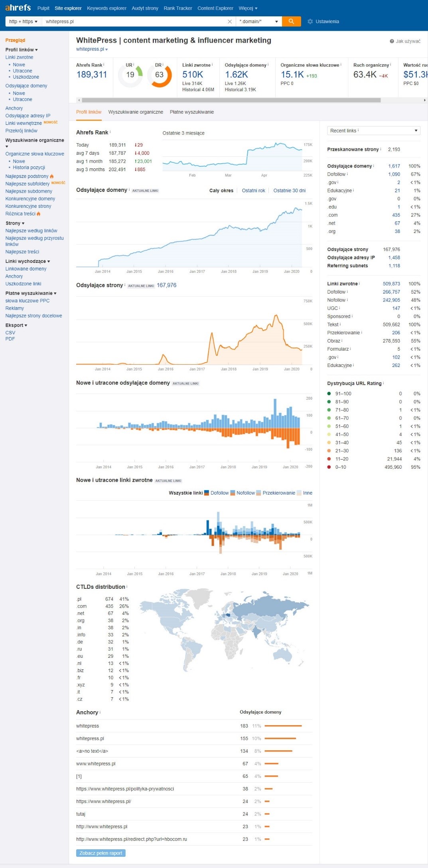Click the flame icon next to Różnica treści
The image size is (428, 868).
(38, 214)
